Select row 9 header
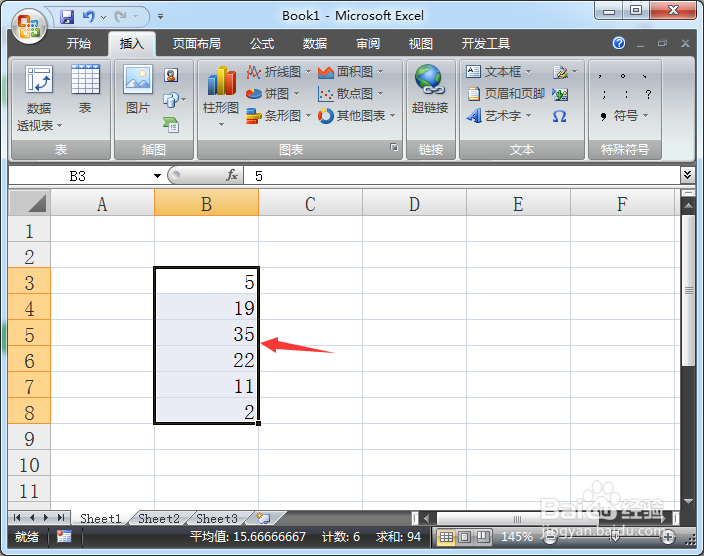Image resolution: width=704 pixels, height=556 pixels. (x=29, y=439)
